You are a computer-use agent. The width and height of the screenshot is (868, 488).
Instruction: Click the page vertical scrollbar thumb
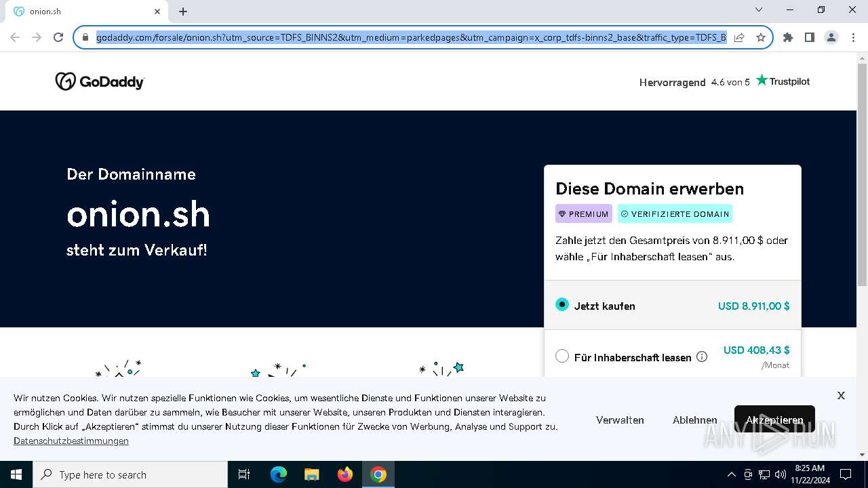862,175
